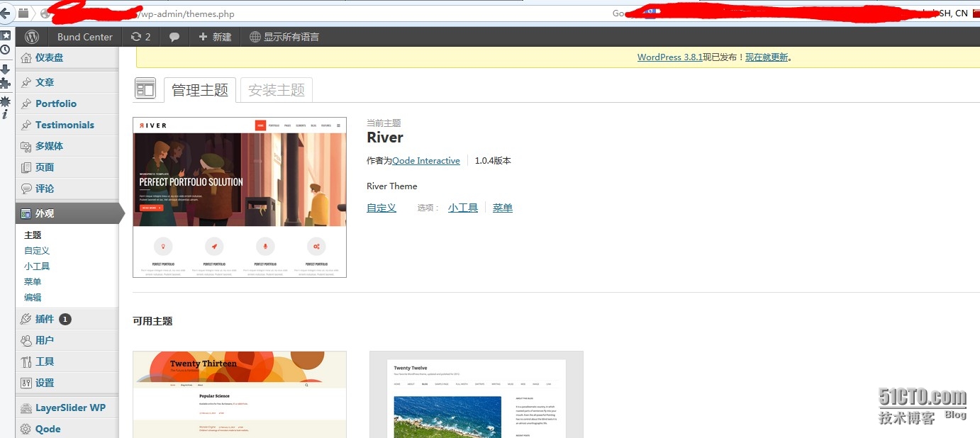Viewport: 980px width, 438px height.
Task: Click the LayerSlider icon in sidebar
Action: pos(26,408)
